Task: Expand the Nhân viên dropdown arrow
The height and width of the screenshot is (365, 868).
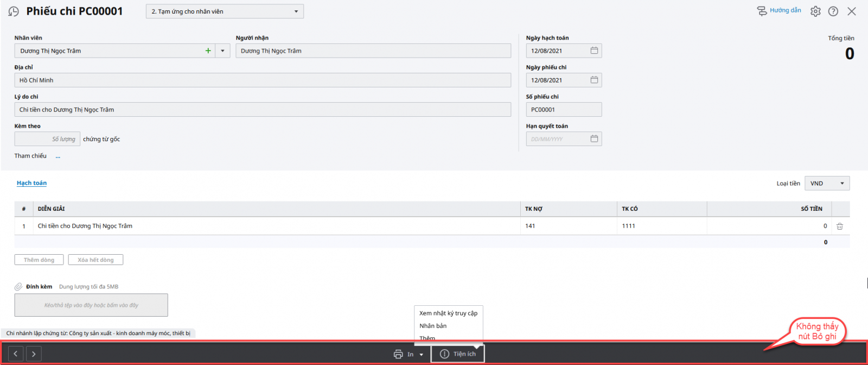Action: pos(222,51)
